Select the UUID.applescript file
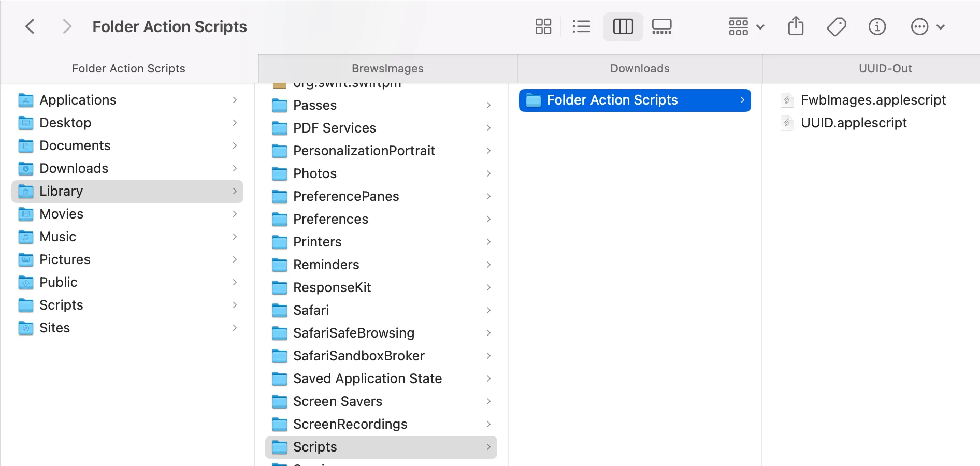Viewport: 980px width, 466px height. (x=854, y=123)
